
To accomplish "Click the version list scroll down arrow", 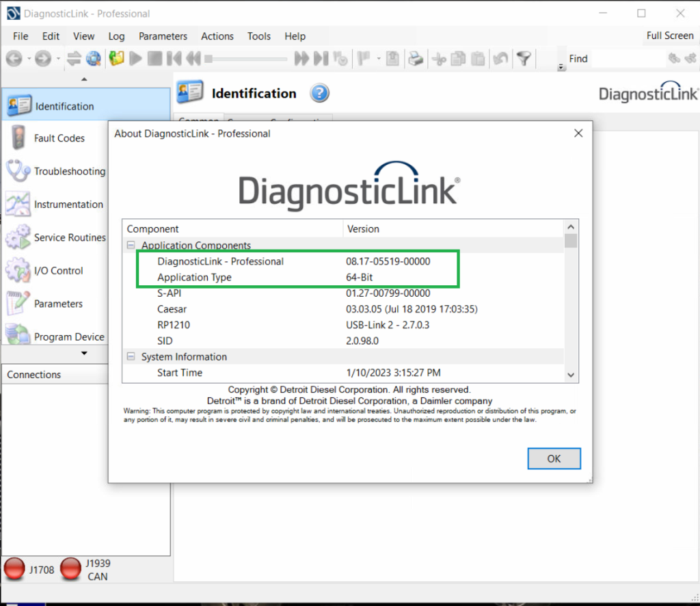I will pyautogui.click(x=571, y=375).
